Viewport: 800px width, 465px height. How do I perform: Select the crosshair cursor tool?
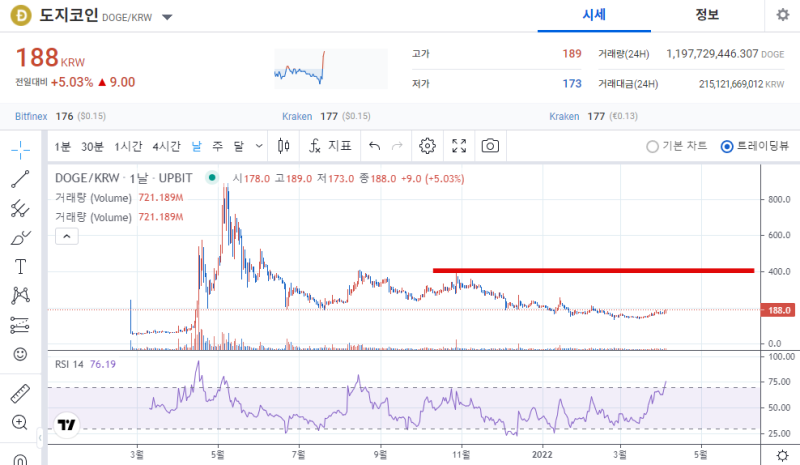pyautogui.click(x=20, y=150)
